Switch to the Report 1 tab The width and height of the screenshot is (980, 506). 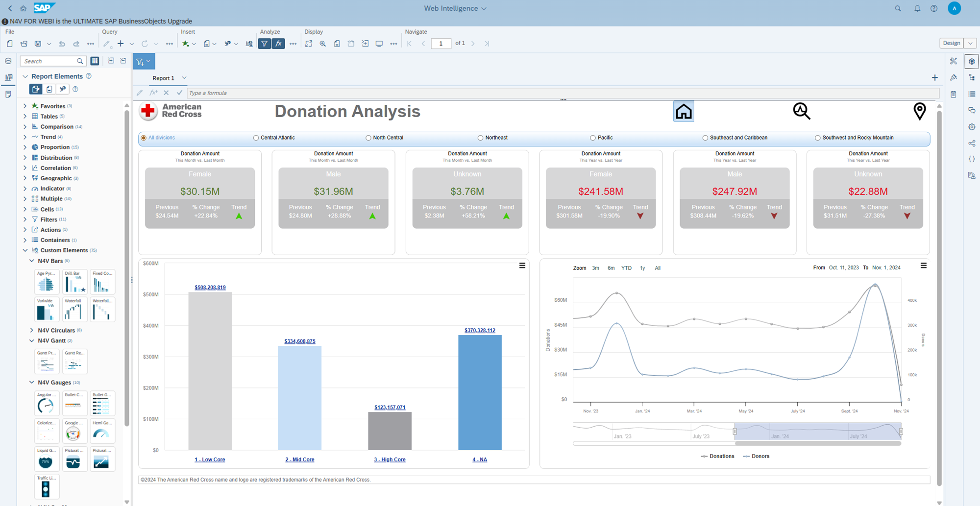coord(163,78)
